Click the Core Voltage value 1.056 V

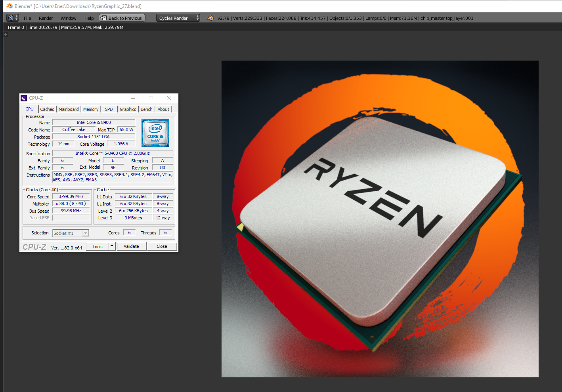click(121, 144)
